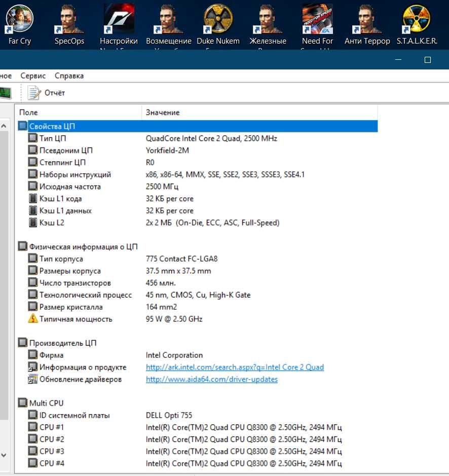
Task: Open the Возмещение desktop shortcut
Action: click(x=168, y=26)
